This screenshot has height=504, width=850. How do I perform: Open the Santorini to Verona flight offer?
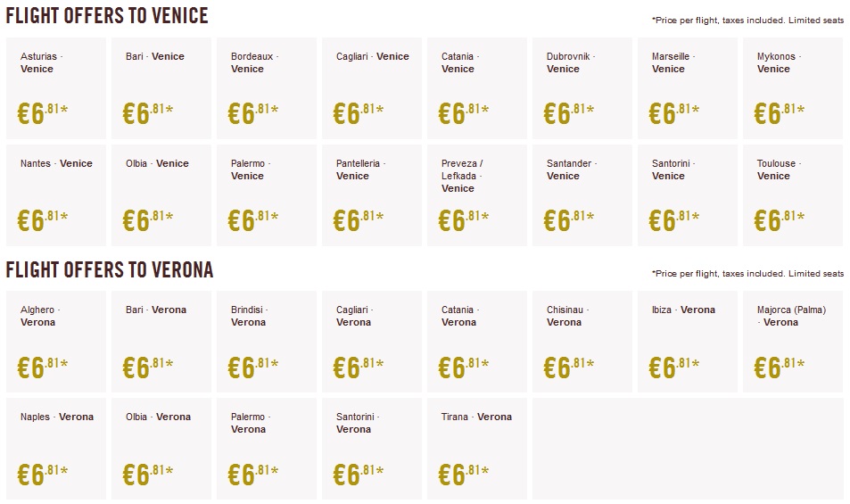(x=371, y=448)
